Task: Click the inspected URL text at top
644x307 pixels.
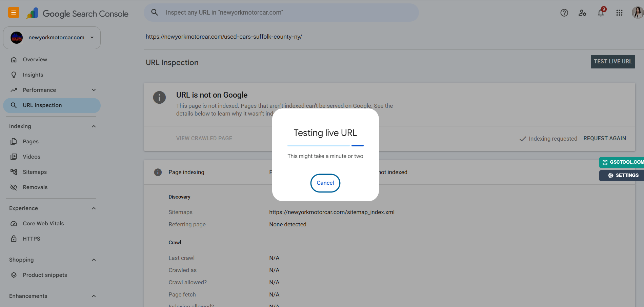Action: 224,37
